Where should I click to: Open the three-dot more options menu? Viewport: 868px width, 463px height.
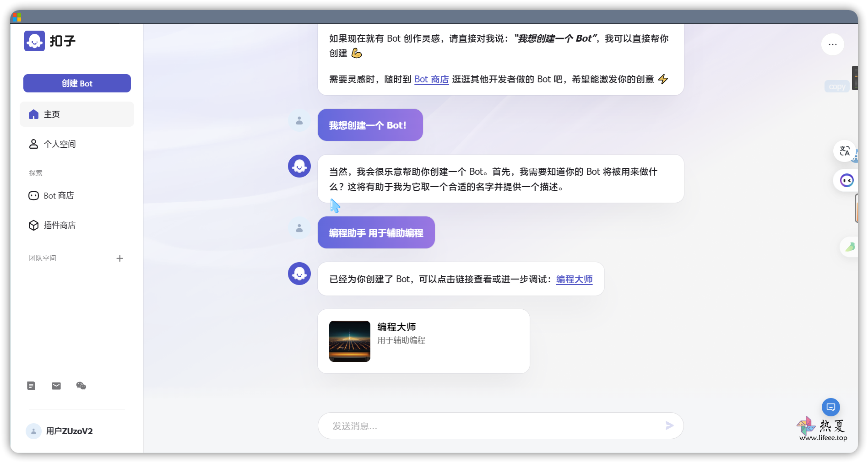pyautogui.click(x=832, y=44)
